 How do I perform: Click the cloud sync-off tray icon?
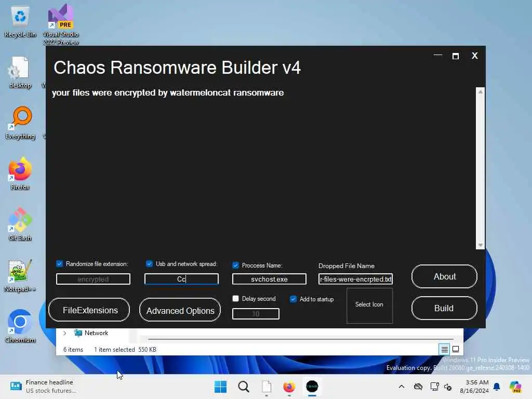pyautogui.click(x=418, y=387)
